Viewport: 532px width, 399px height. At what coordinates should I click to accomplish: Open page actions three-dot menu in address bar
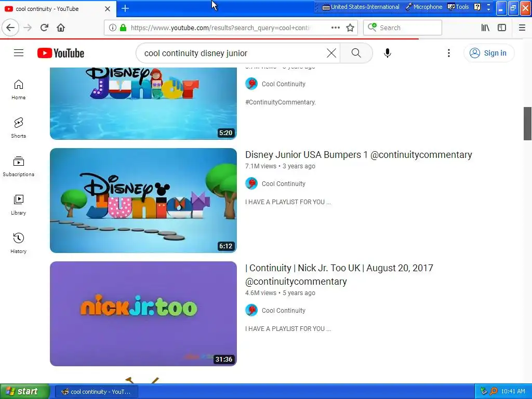click(x=336, y=28)
